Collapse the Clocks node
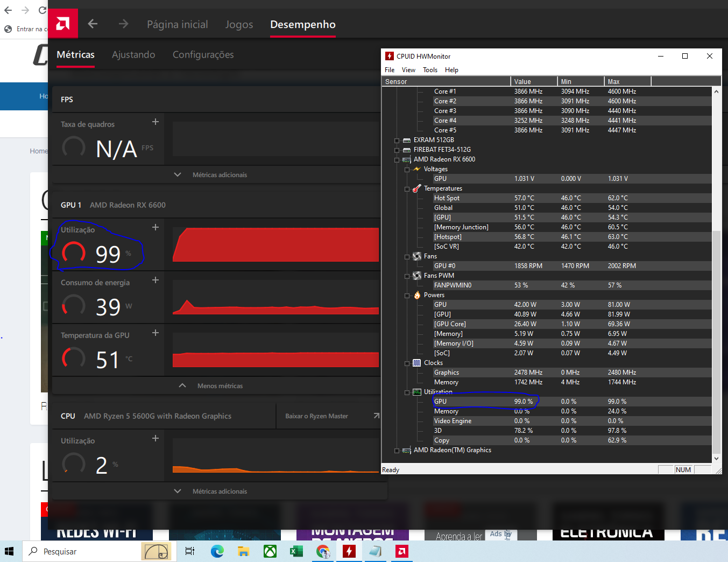The image size is (728, 562). click(x=407, y=363)
